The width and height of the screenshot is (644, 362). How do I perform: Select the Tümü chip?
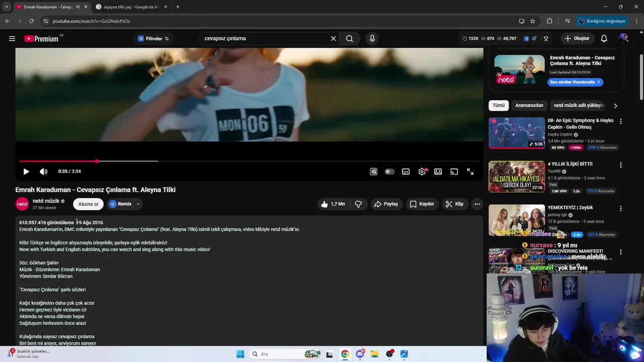(498, 106)
